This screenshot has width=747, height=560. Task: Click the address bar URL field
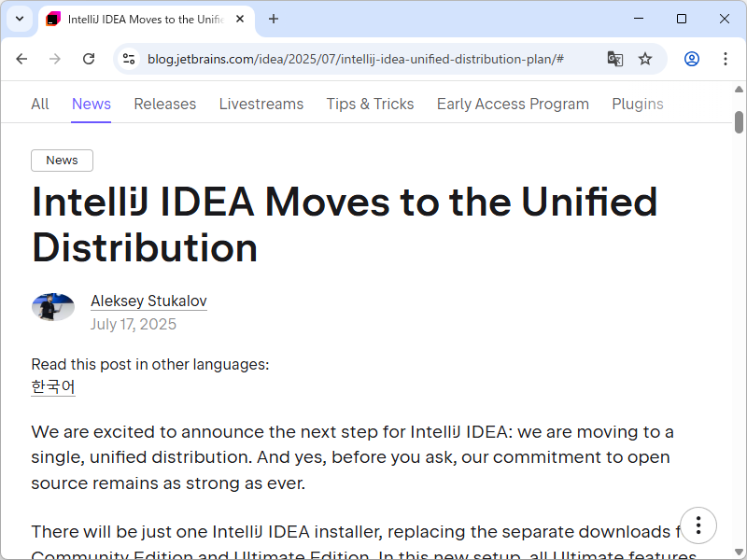click(355, 59)
